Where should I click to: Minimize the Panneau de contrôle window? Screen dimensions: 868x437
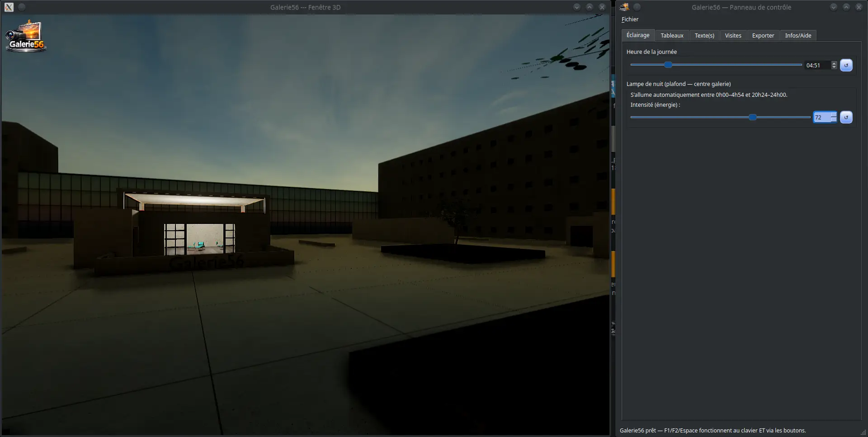[x=834, y=7]
